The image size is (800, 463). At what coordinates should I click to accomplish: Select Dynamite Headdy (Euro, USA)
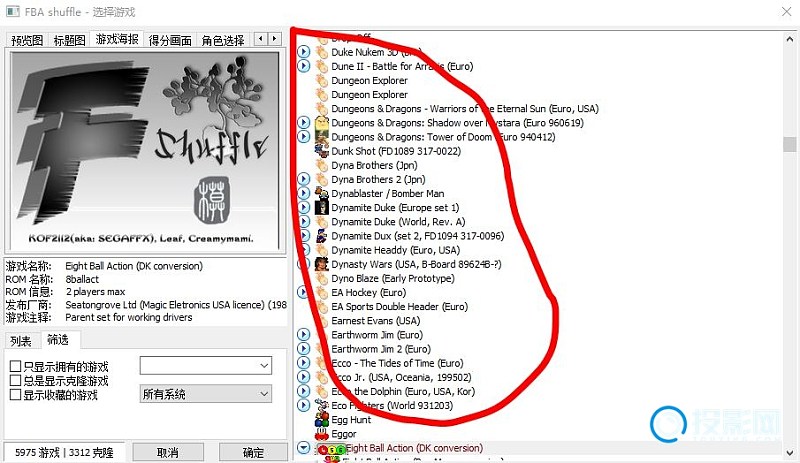395,250
